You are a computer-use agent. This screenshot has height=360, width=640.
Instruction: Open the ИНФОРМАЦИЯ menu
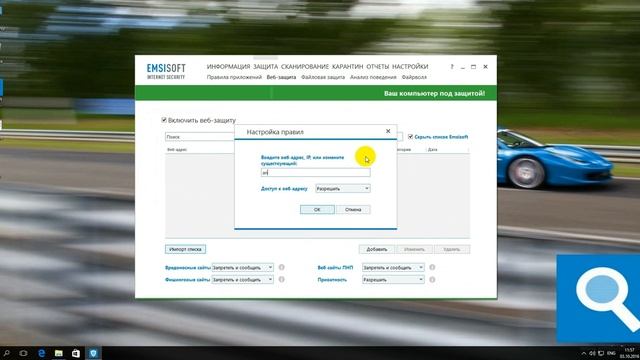pos(228,67)
